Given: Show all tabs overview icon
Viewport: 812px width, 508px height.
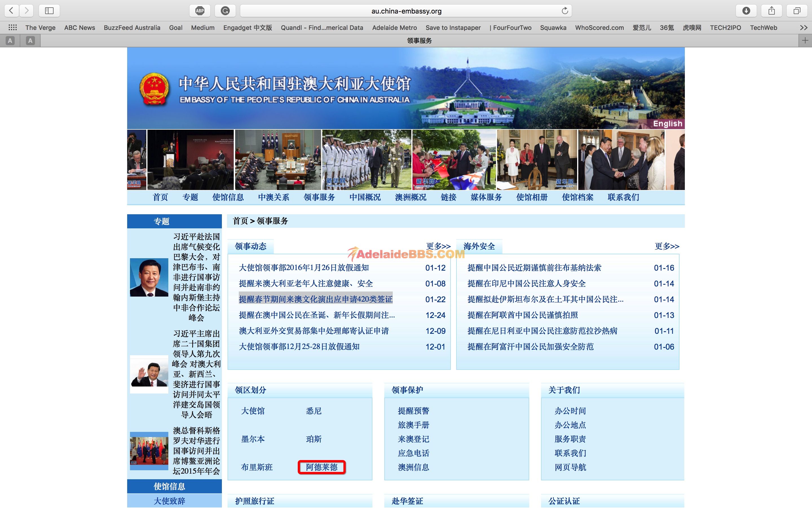Looking at the screenshot, I should (797, 11).
